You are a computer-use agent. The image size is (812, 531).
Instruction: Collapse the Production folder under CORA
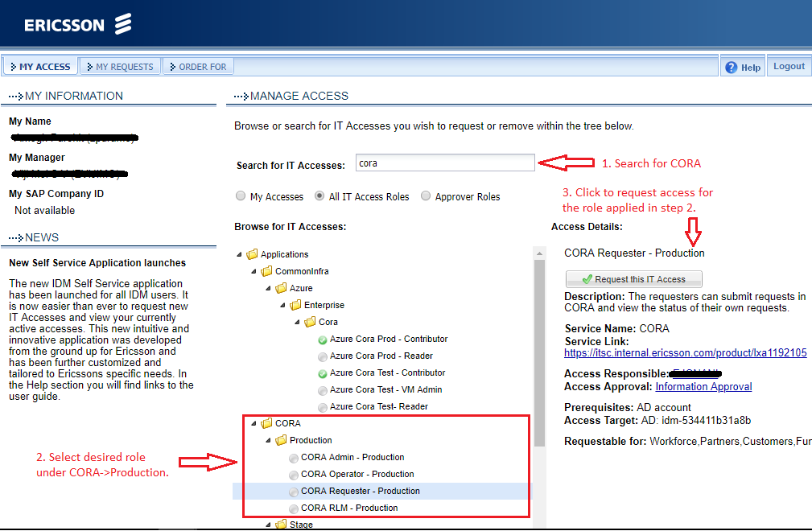coord(269,440)
